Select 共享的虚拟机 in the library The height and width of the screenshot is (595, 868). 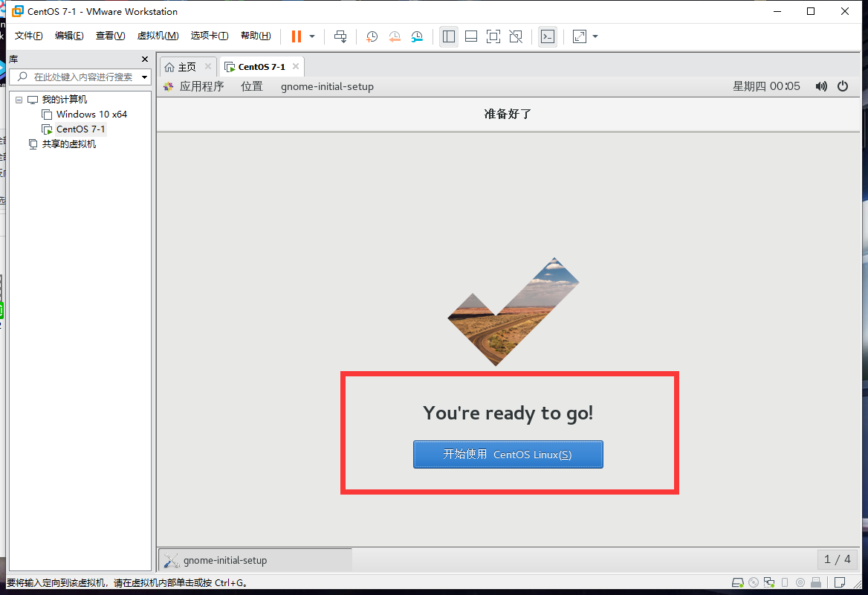68,144
